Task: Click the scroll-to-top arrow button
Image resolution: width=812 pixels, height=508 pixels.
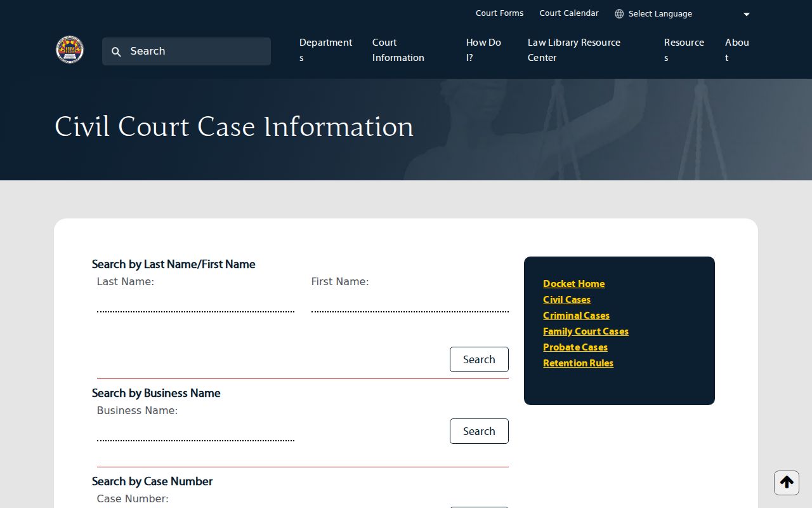Action: point(787,483)
